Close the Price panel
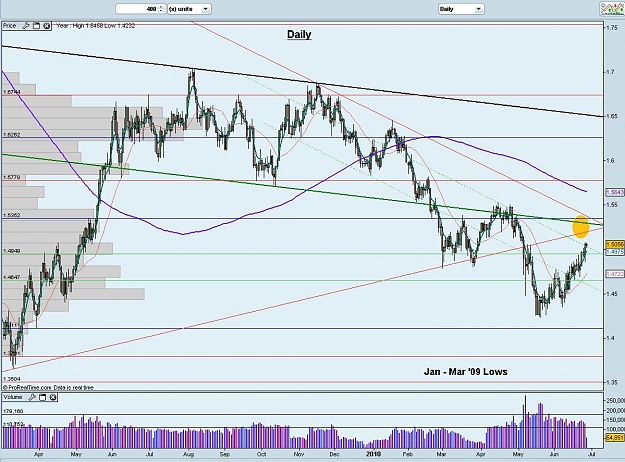This screenshot has width=625, height=462. pos(47,26)
